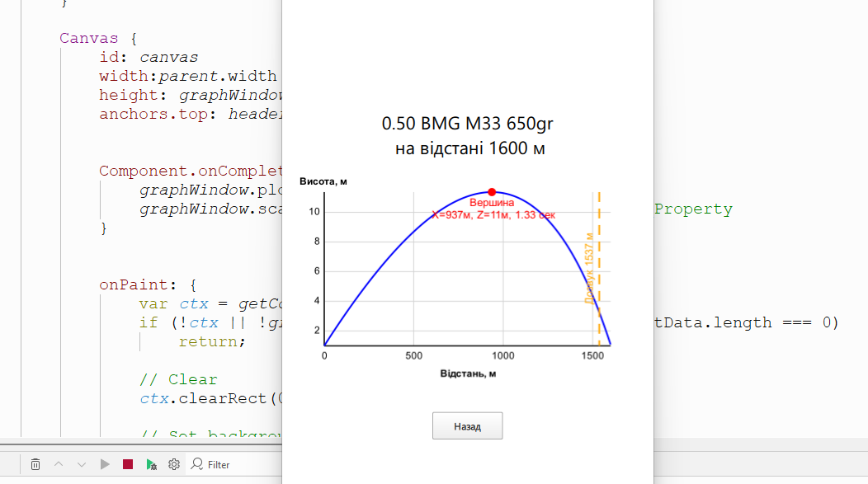This screenshot has width=868, height=484.
Task: Click the gray run play icon
Action: pos(105,464)
